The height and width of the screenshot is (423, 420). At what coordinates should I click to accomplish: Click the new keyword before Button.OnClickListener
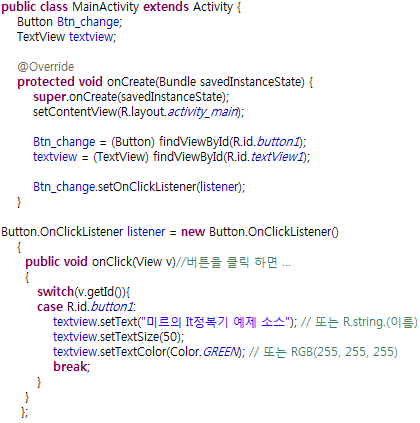pyautogui.click(x=193, y=232)
